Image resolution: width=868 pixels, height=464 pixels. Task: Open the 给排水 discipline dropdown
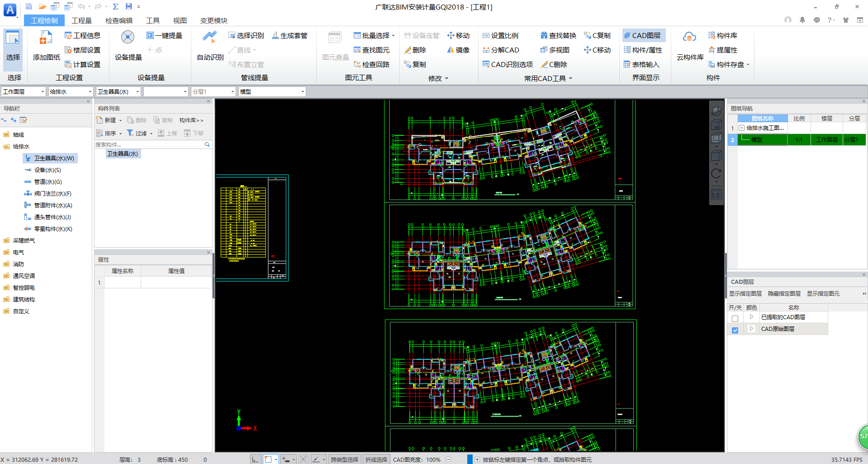[71, 91]
